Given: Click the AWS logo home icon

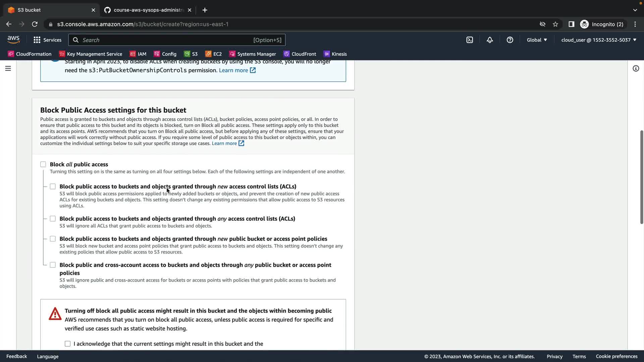Looking at the screenshot, I should pos(13,40).
